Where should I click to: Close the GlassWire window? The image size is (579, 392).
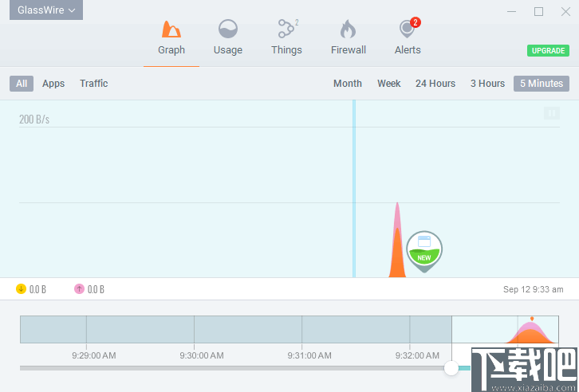click(x=565, y=11)
